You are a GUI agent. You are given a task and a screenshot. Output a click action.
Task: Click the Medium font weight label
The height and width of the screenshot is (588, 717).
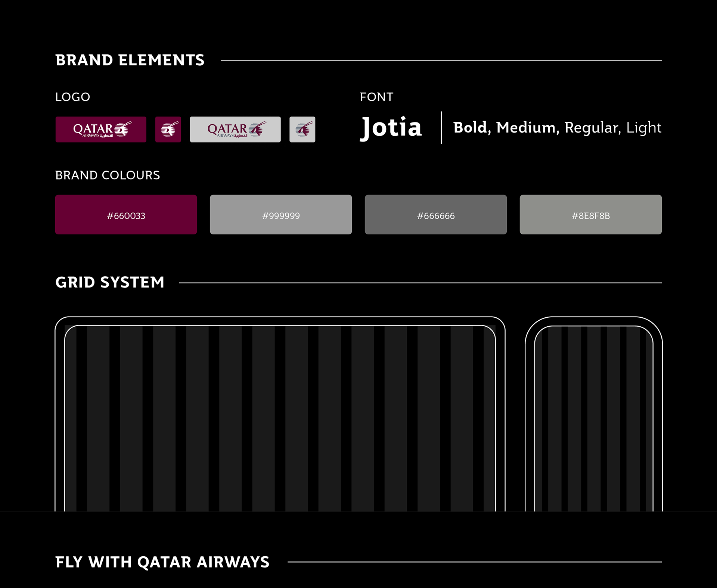click(x=528, y=128)
